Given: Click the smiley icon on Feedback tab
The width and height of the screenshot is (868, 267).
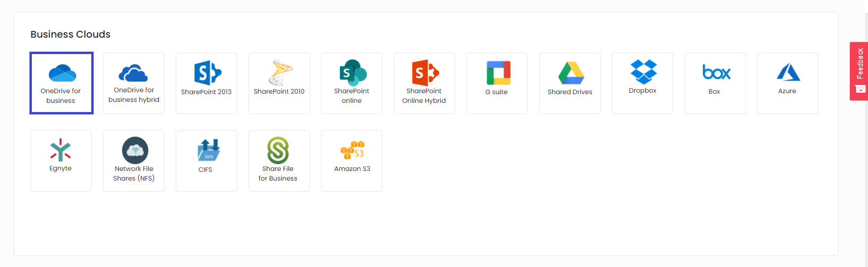Looking at the screenshot, I should pyautogui.click(x=860, y=89).
